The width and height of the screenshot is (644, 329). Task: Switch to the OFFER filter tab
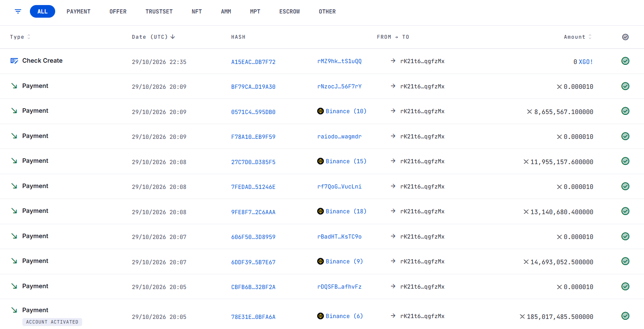coord(118,11)
